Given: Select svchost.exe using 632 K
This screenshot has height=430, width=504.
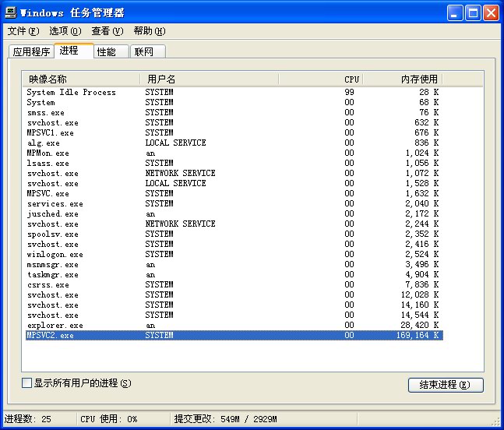Looking at the screenshot, I should coord(234,123).
